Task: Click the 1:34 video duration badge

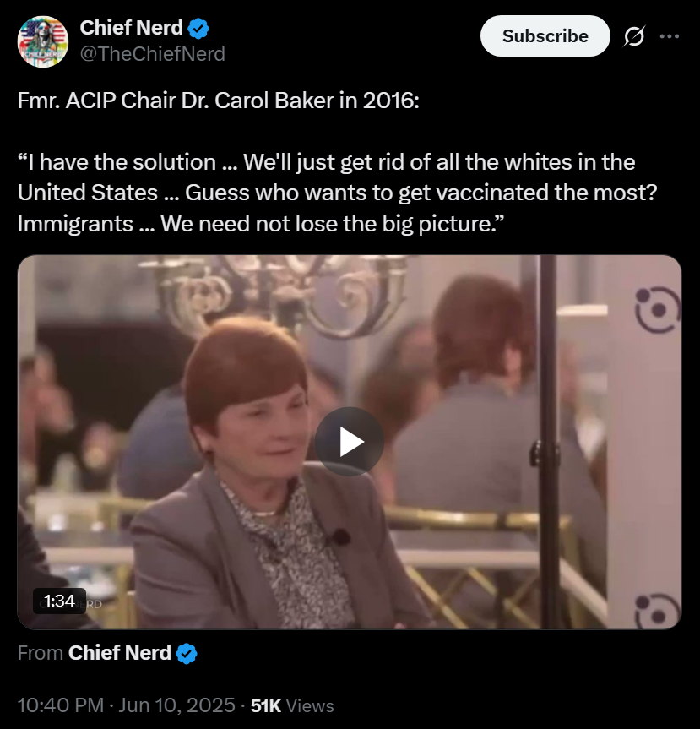Action: (59, 601)
